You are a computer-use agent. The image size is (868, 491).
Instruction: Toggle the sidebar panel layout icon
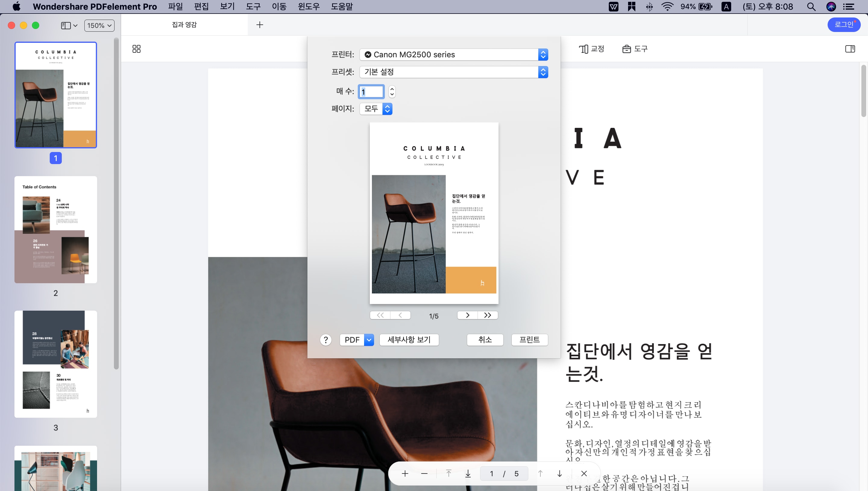coord(66,26)
